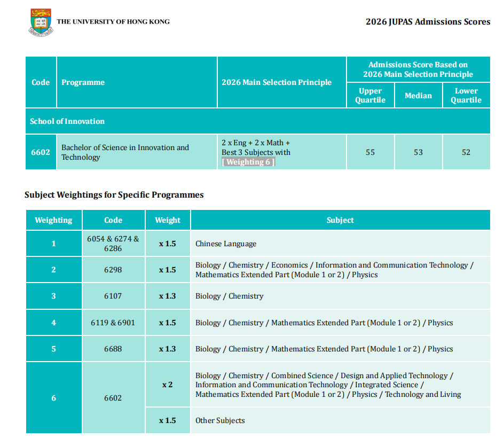Click the "Best 3 Subjects with" line

coord(256,152)
